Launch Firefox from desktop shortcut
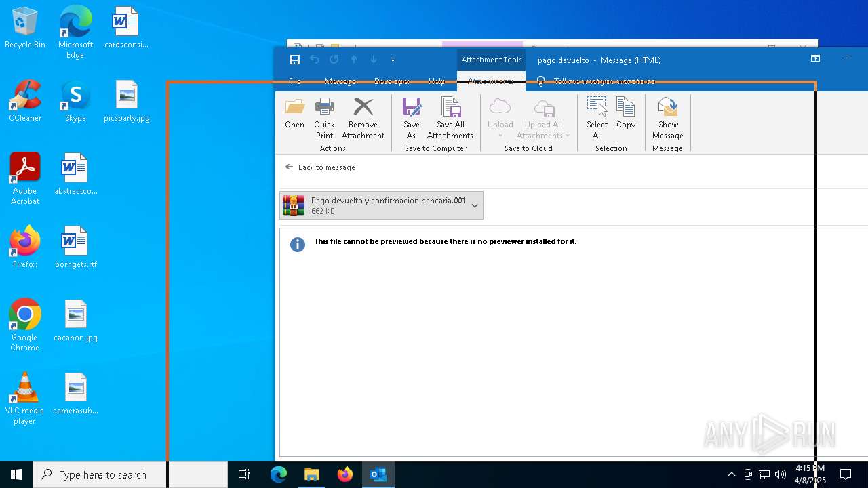 pos(25,247)
